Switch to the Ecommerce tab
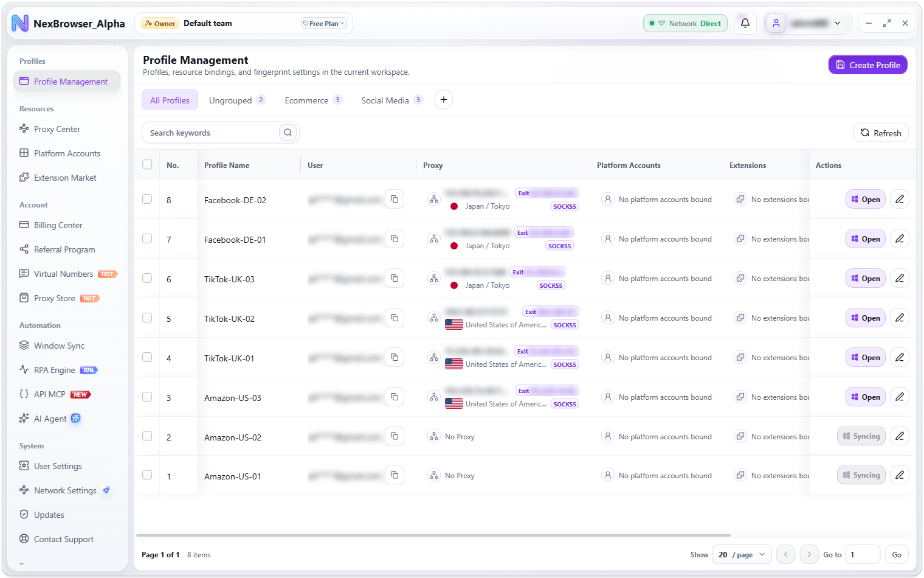The image size is (924, 578). [313, 100]
